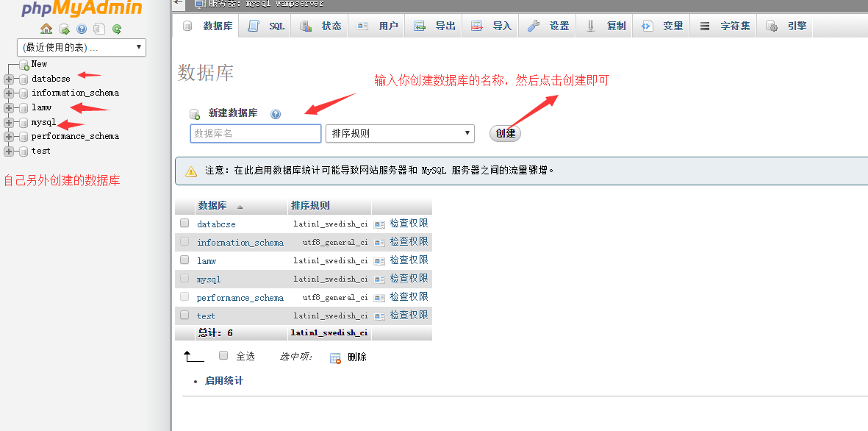Image resolution: width=868 pixels, height=431 pixels.
Task: Click the privileges icon in databcse row
Action: click(x=379, y=224)
